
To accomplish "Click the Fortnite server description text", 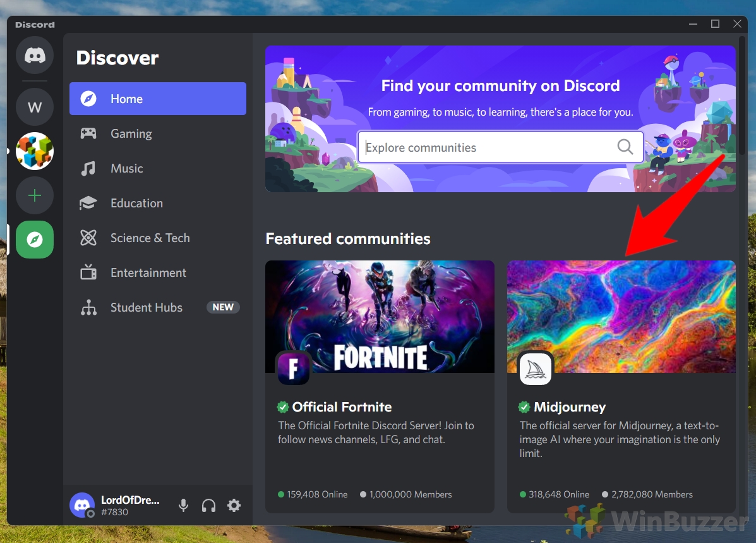I will 376,432.
